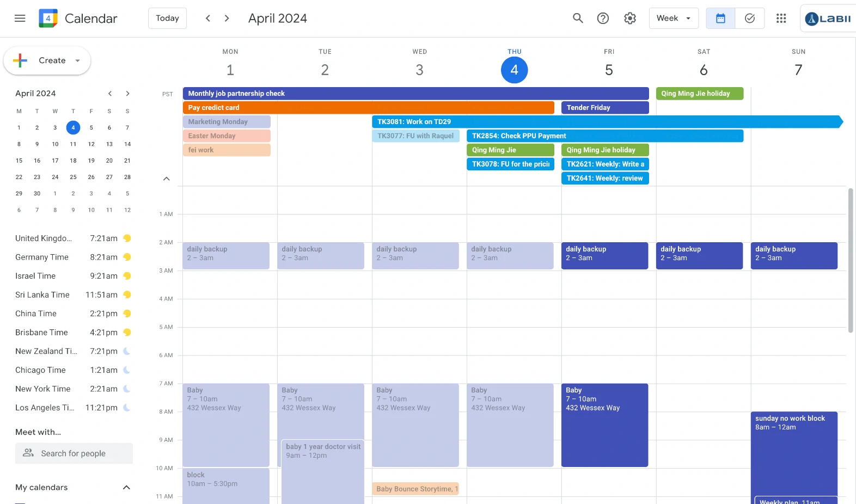
Task: Switch to Tasks view toggle
Action: click(750, 19)
